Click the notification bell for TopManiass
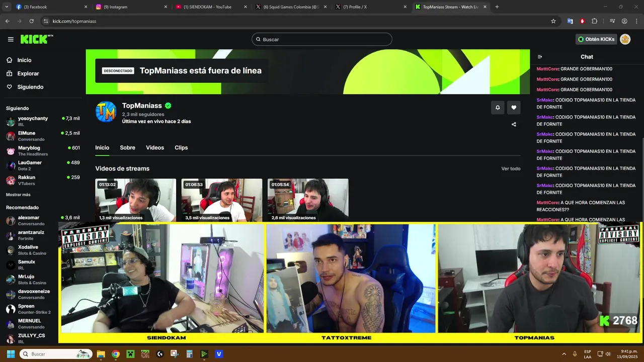Image resolution: width=644 pixels, height=362 pixels. [x=498, y=107]
